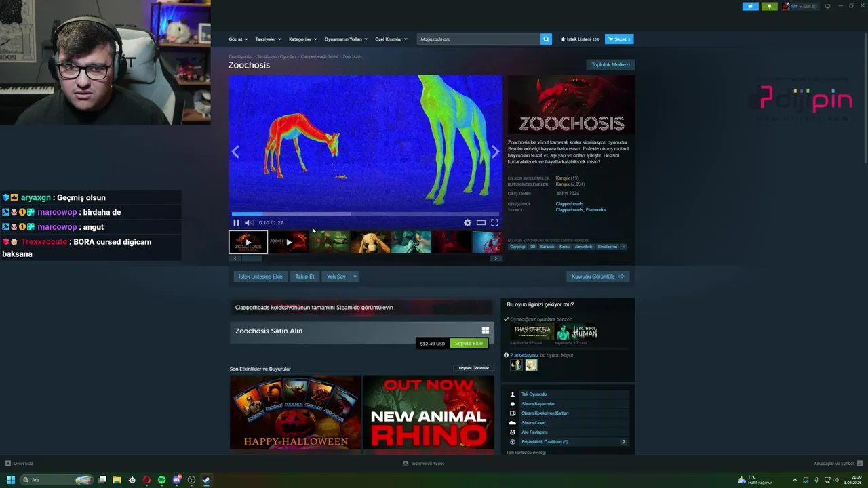Open Arkadaşlar ve Sohbet panel

click(x=837, y=464)
